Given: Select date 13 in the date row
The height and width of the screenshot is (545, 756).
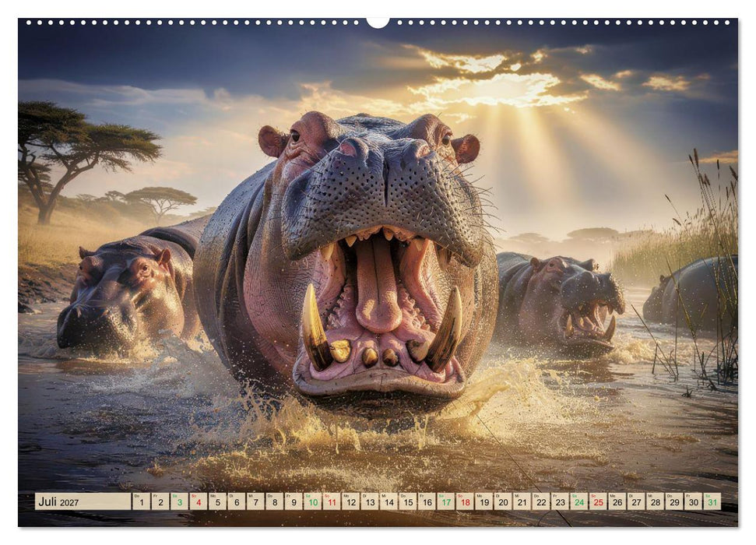Looking at the screenshot, I should (370, 501).
